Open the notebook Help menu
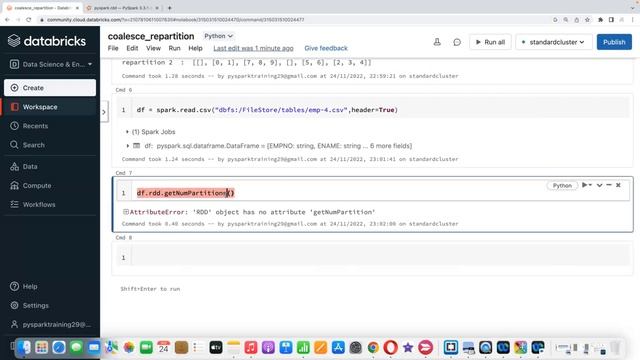The image size is (640, 360). 195,48
